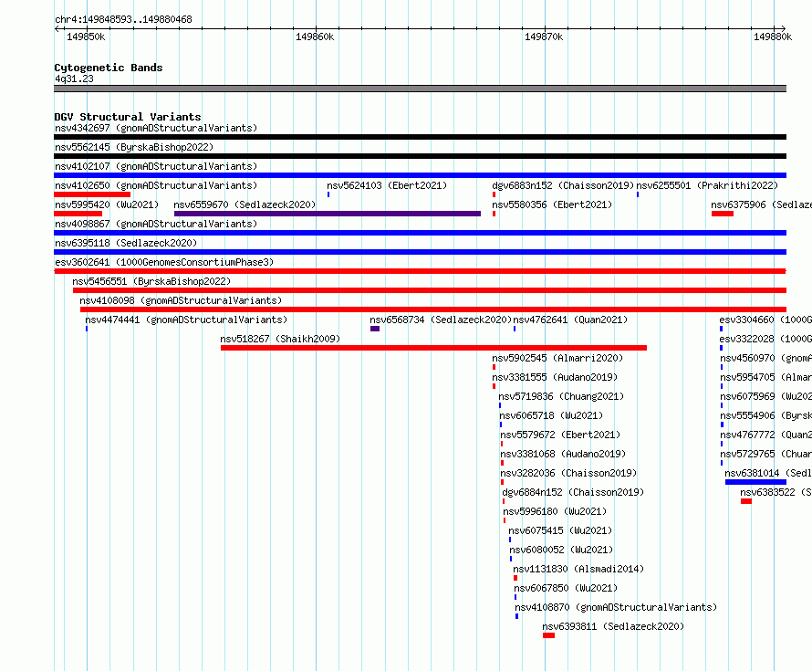Click the 149870k ruler position
Image resolution: width=812 pixels, height=671 pixels.
544,37
